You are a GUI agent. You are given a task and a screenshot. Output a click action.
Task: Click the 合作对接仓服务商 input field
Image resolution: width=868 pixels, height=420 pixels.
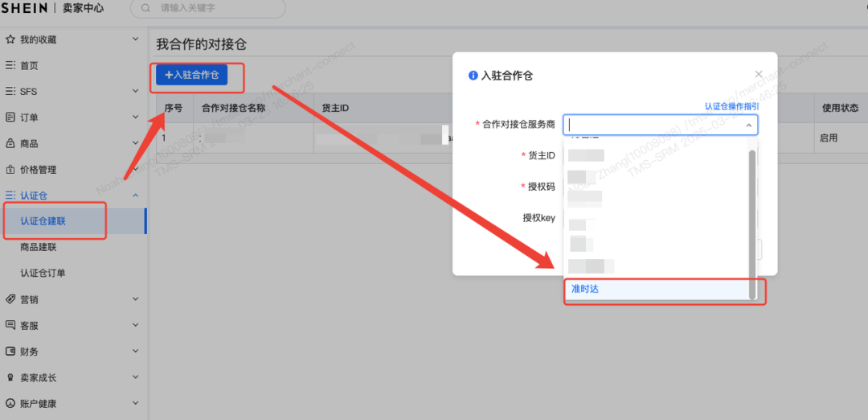point(661,125)
